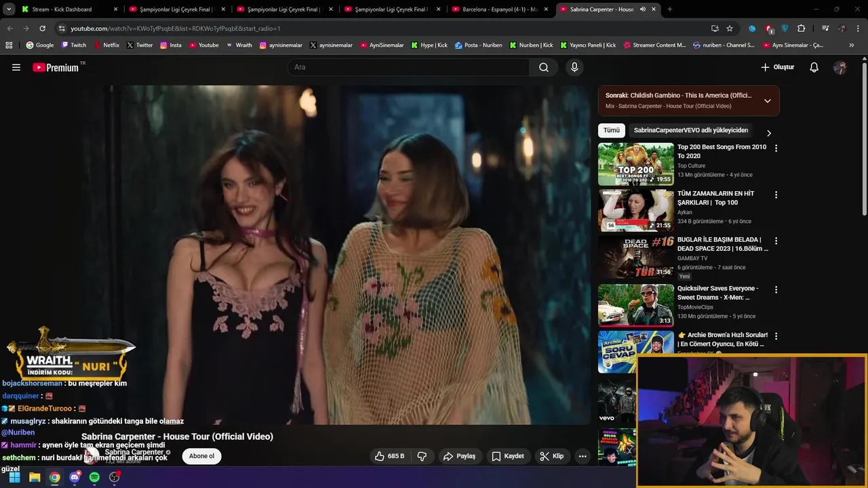This screenshot has height=488, width=868.
Task: Mute the Sabrina Carpenter tab audio icon
Action: pyautogui.click(x=642, y=9)
